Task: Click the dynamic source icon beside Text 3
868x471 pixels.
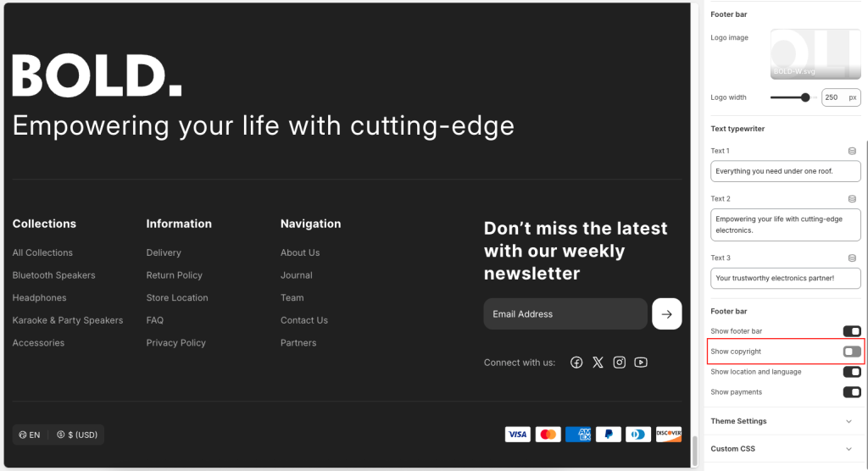Action: 852,258
